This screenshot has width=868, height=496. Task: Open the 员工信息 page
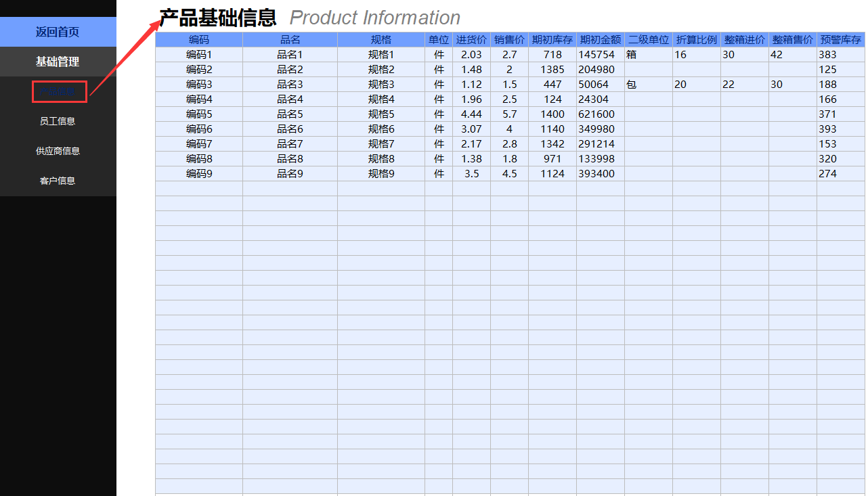[58, 120]
